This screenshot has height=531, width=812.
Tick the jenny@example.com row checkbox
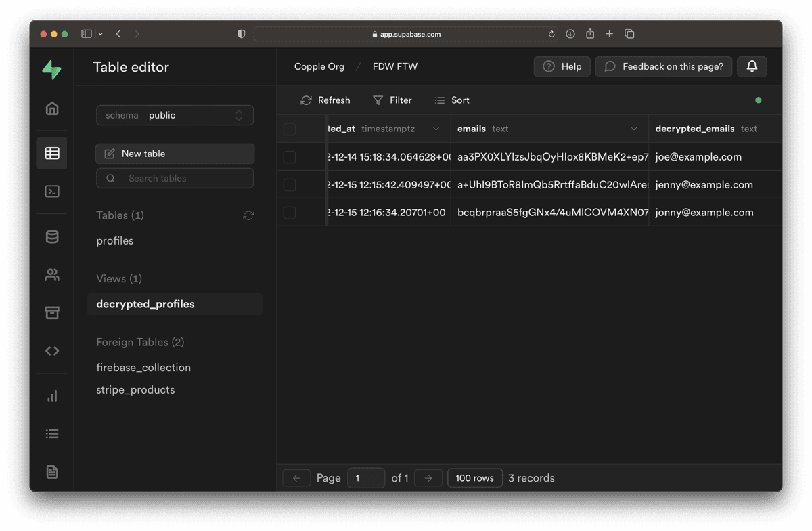pyautogui.click(x=290, y=185)
